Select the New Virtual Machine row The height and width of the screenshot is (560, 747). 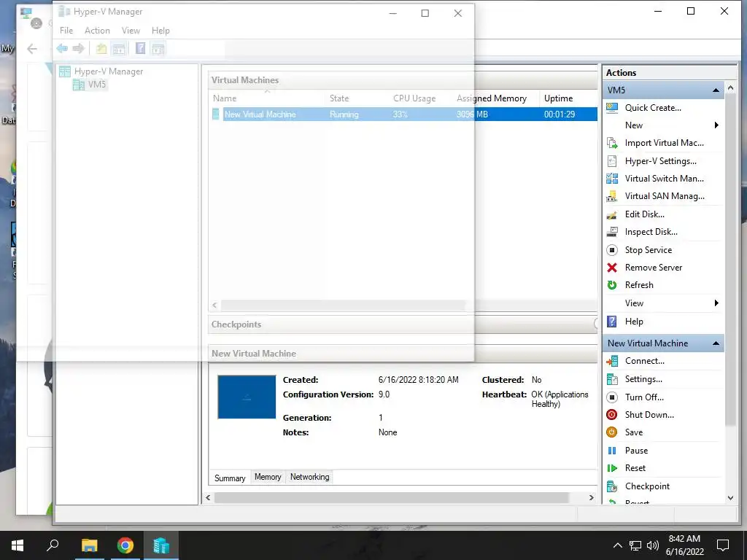pos(404,114)
